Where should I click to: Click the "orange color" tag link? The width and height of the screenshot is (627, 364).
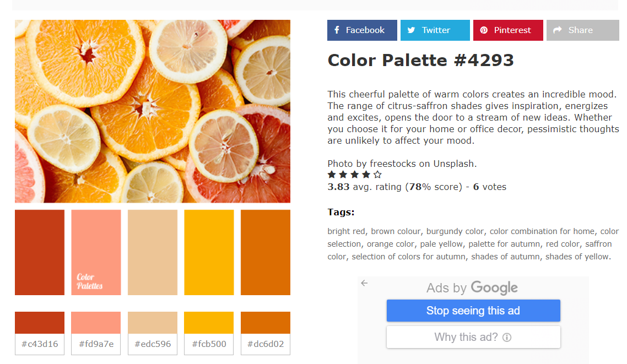(x=390, y=244)
